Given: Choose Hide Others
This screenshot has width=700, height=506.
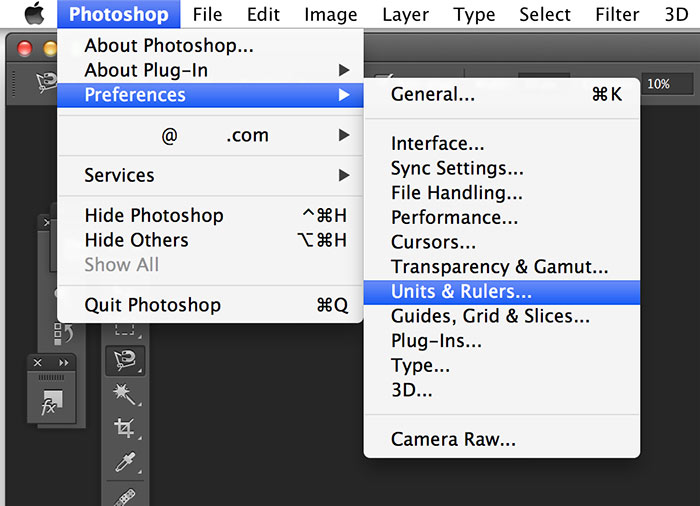Looking at the screenshot, I should (210, 240).
